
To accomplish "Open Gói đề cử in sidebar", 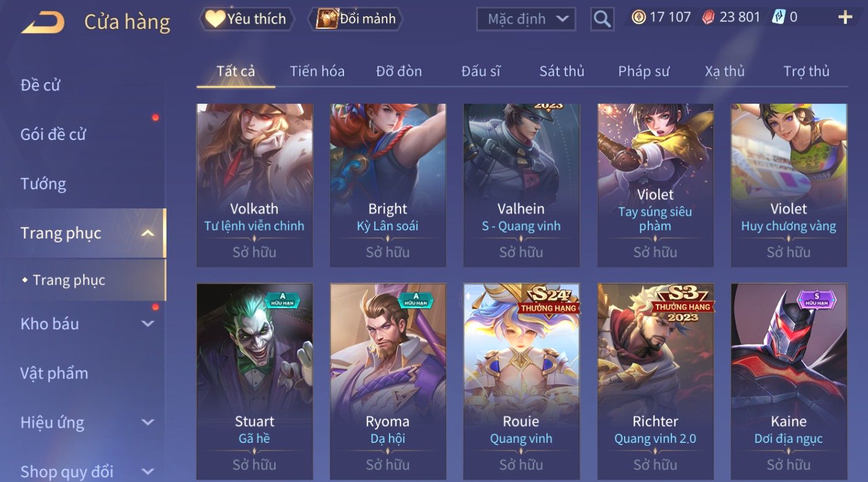I will (x=53, y=135).
